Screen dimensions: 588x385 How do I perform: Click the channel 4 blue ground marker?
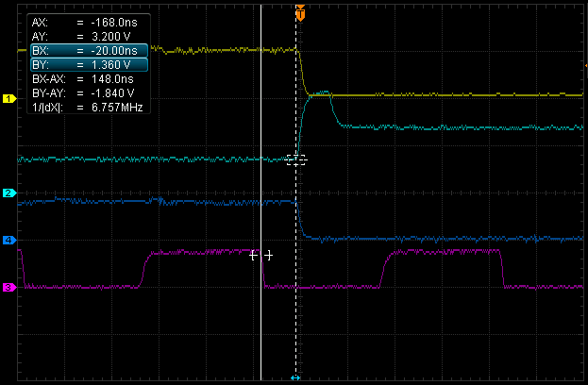[x=9, y=240]
